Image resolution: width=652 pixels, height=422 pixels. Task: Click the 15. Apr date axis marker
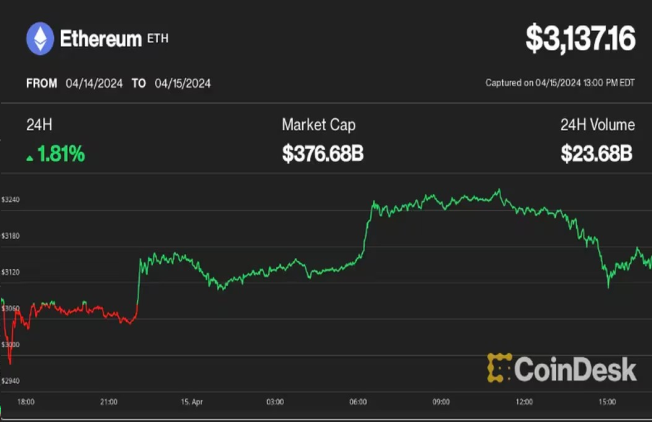pos(192,402)
